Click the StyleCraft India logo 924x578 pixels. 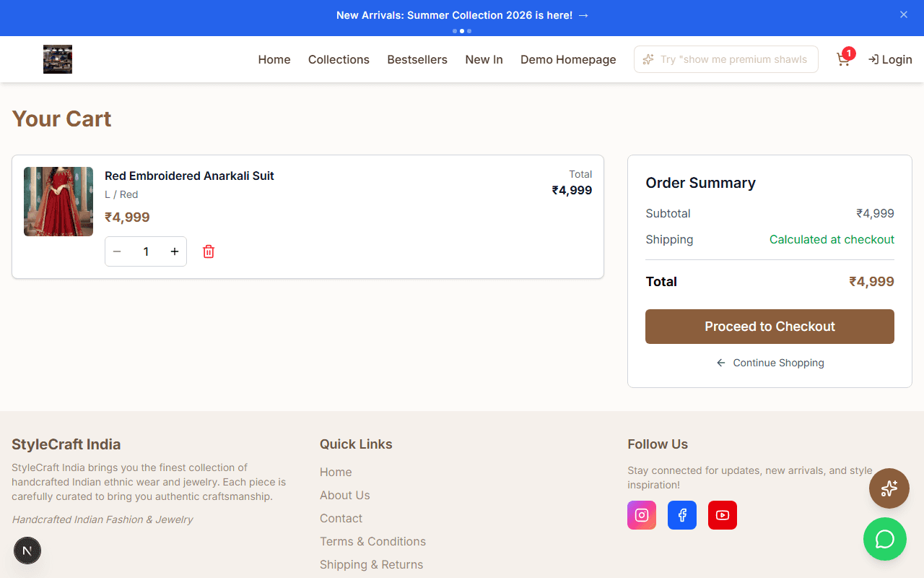point(58,59)
